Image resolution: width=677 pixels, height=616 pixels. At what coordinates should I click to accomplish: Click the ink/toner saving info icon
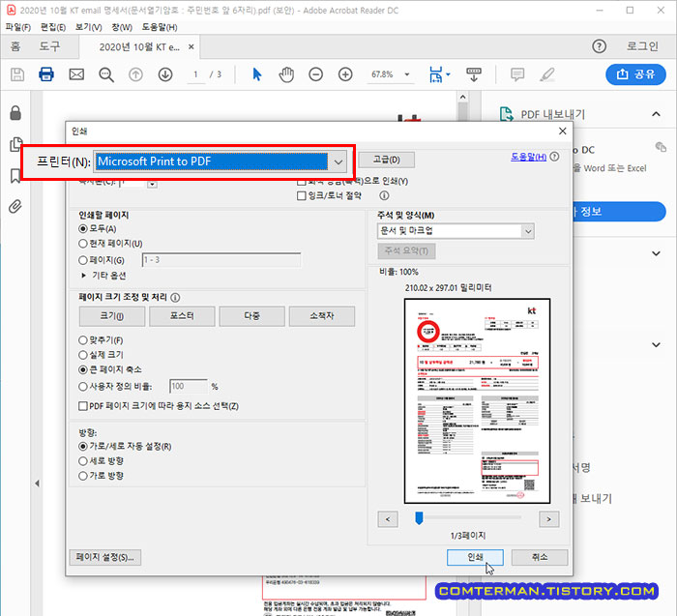tap(384, 196)
